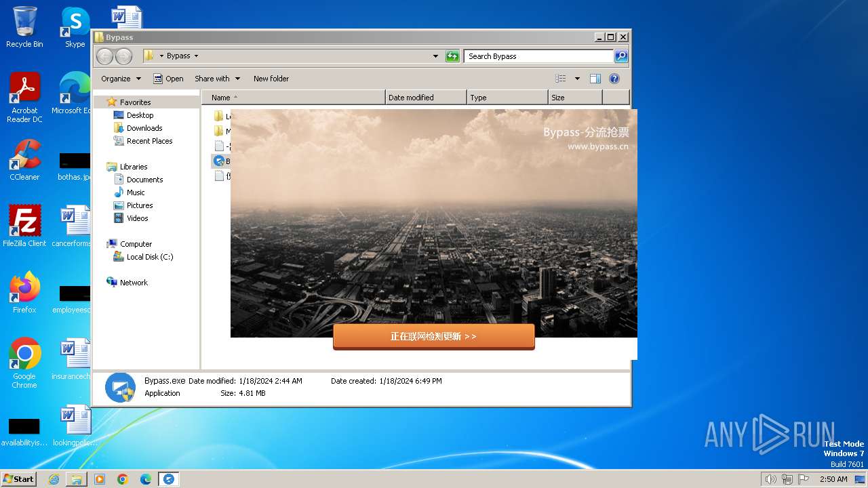Viewport: 868px width, 488px height.
Task: Expand Bypass breadcrumb arrow in address bar
Action: click(x=197, y=56)
